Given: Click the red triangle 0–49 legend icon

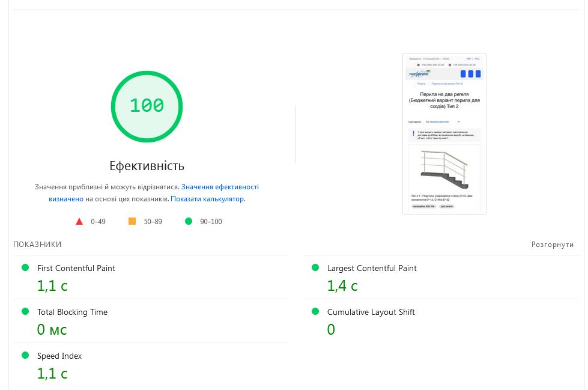Looking at the screenshot, I should coord(79,221).
